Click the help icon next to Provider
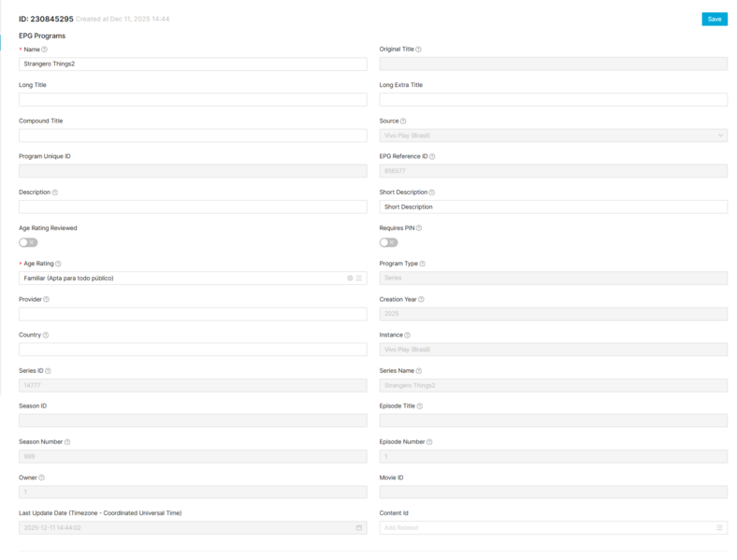 [46, 299]
